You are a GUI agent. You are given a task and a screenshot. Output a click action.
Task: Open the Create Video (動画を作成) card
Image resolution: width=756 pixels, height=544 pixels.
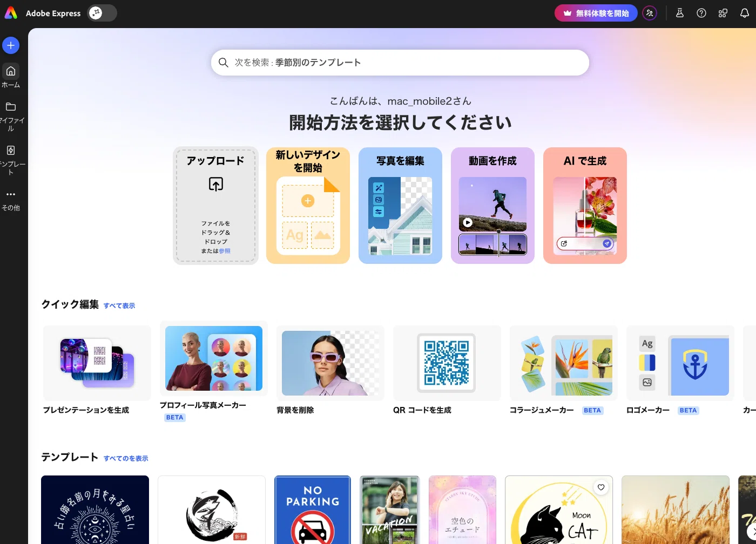coord(492,206)
